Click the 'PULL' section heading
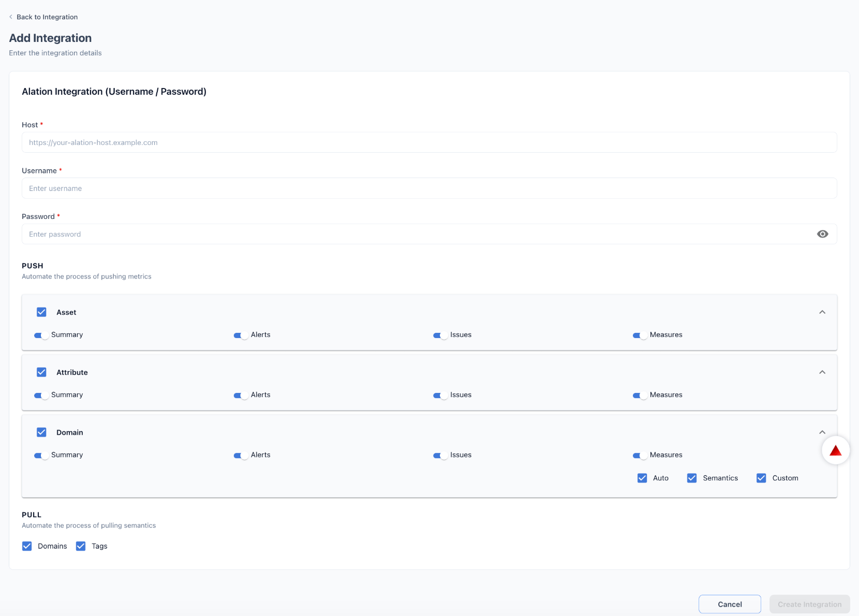The height and width of the screenshot is (616, 859). coord(32,515)
